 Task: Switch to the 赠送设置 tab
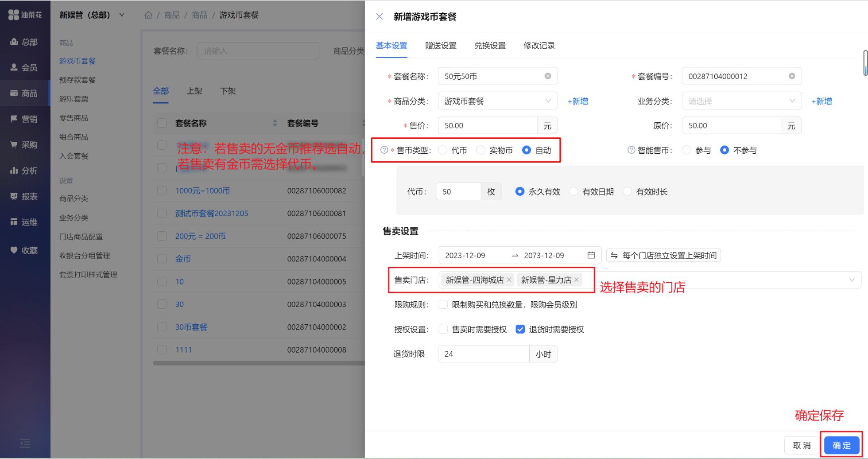click(x=441, y=46)
